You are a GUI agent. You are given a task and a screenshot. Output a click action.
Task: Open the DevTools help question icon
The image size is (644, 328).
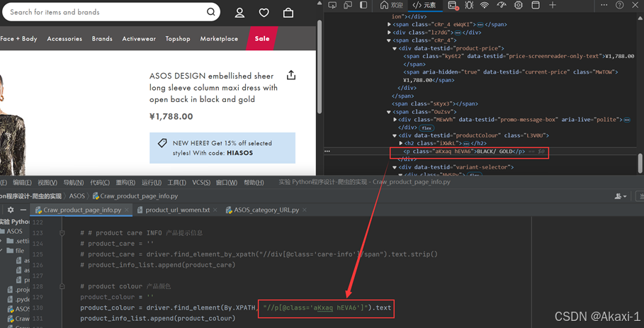click(619, 5)
